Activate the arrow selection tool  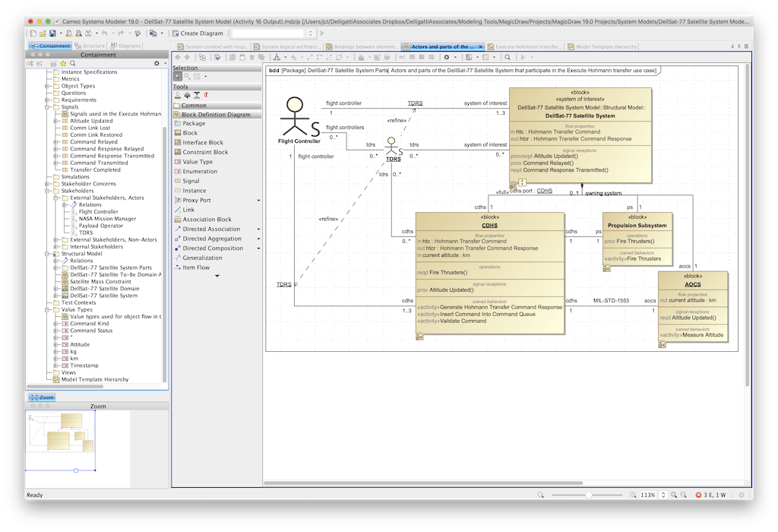[177, 76]
